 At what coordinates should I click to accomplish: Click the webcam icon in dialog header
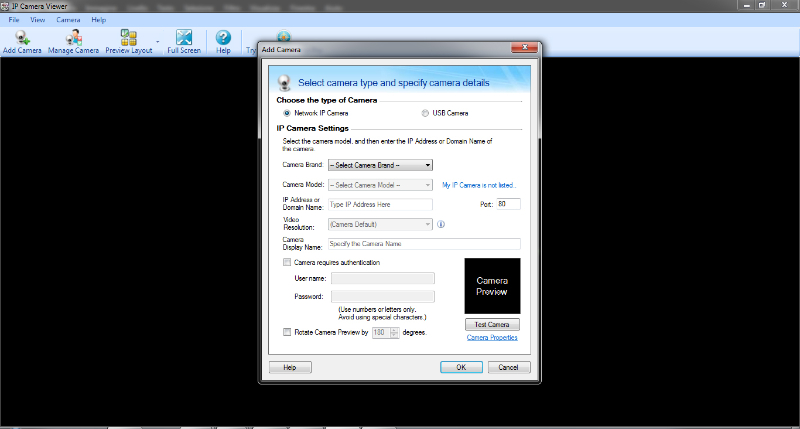(x=284, y=82)
